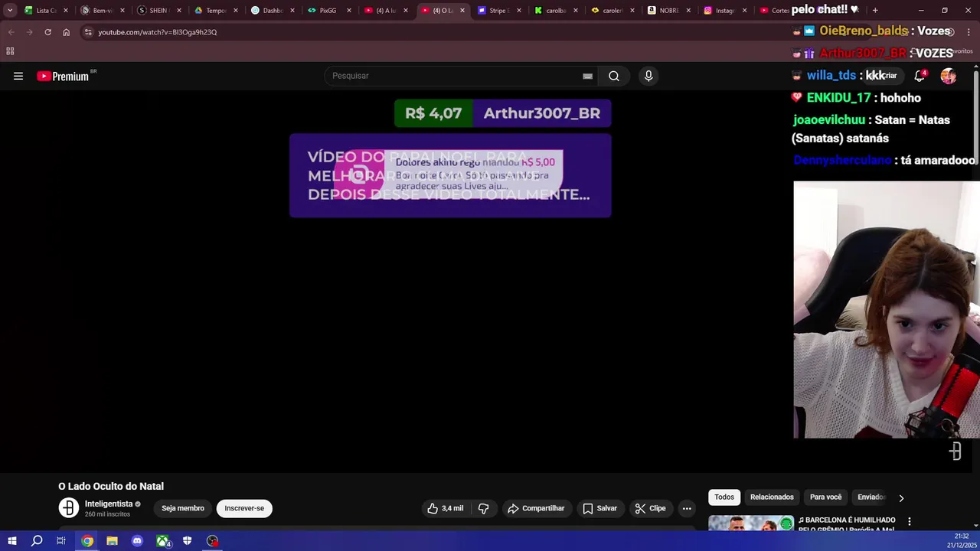Viewport: 980px width, 551px height.
Task: Click the Arthur3007_BR donor name
Action: [542, 113]
